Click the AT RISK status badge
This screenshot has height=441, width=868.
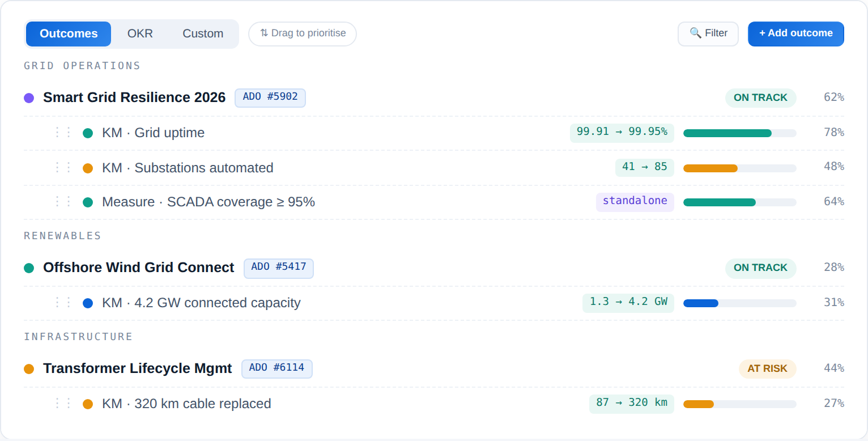point(767,368)
